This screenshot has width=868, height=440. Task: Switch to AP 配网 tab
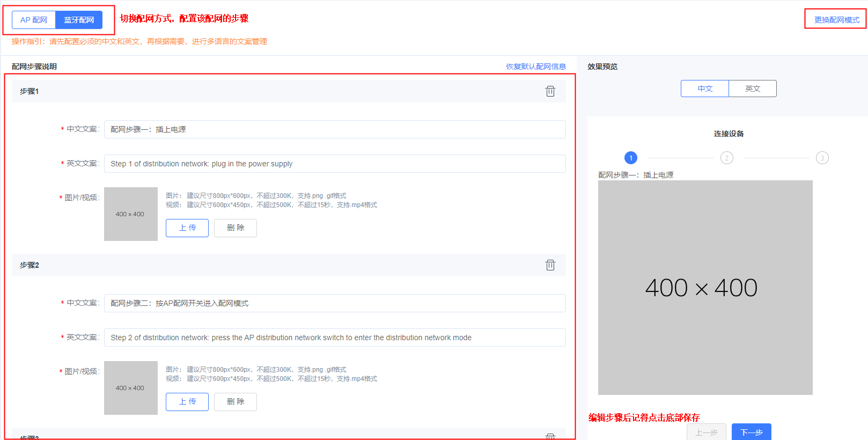point(34,20)
